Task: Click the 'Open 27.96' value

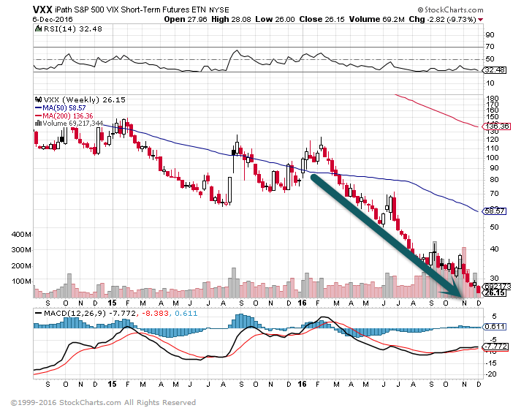Action: point(186,19)
